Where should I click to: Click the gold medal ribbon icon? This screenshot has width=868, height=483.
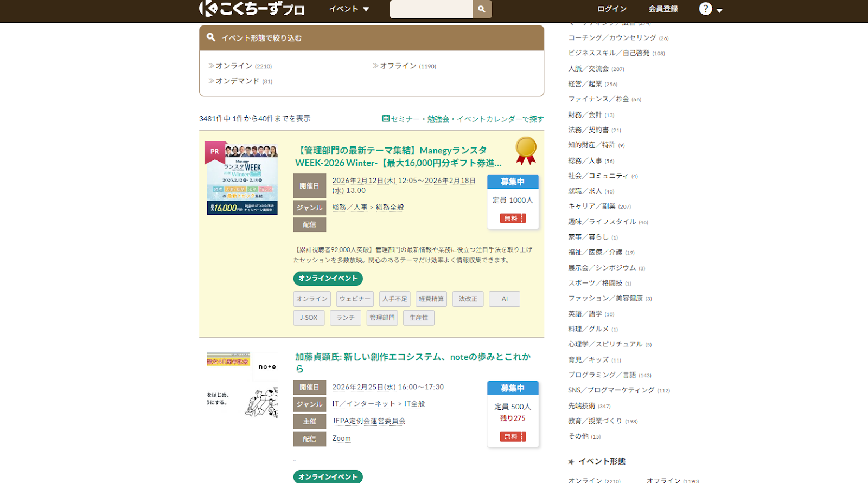point(526,151)
